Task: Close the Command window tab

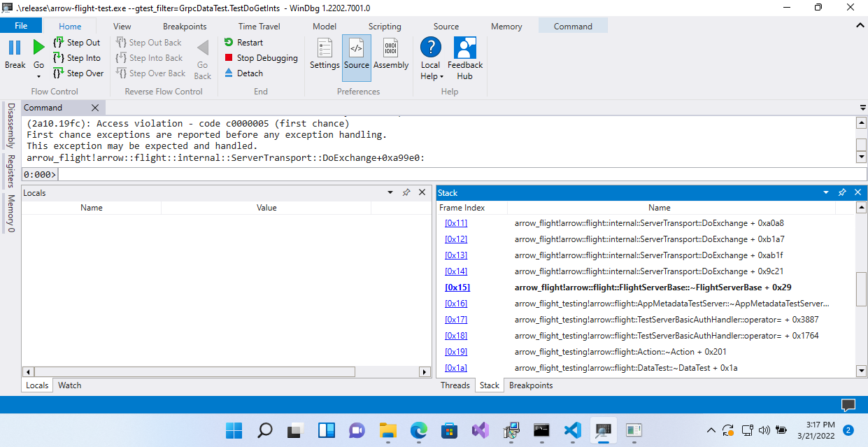Action: pyautogui.click(x=96, y=108)
